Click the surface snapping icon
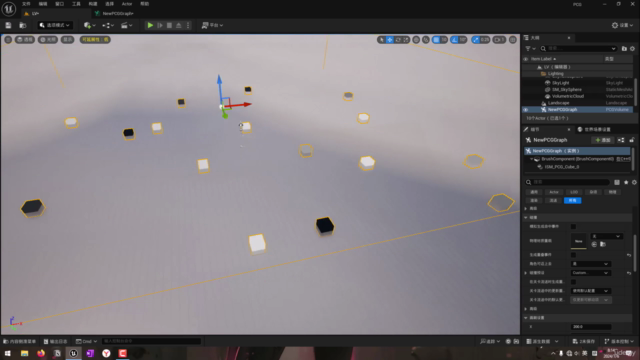This screenshot has height=360, width=640. click(426, 40)
